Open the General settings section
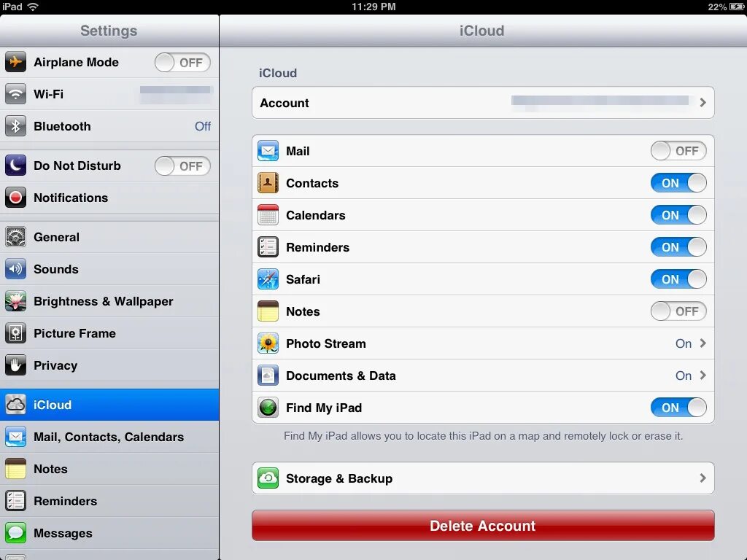 pos(109,237)
